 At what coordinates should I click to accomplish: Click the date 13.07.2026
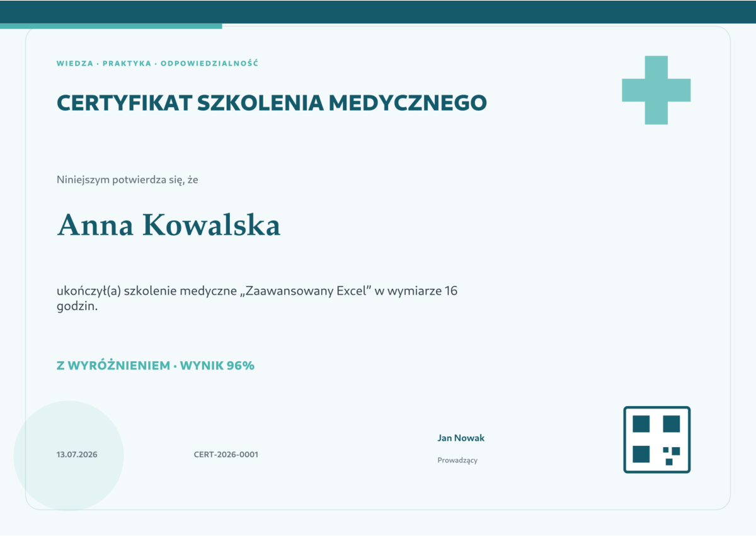77,455
